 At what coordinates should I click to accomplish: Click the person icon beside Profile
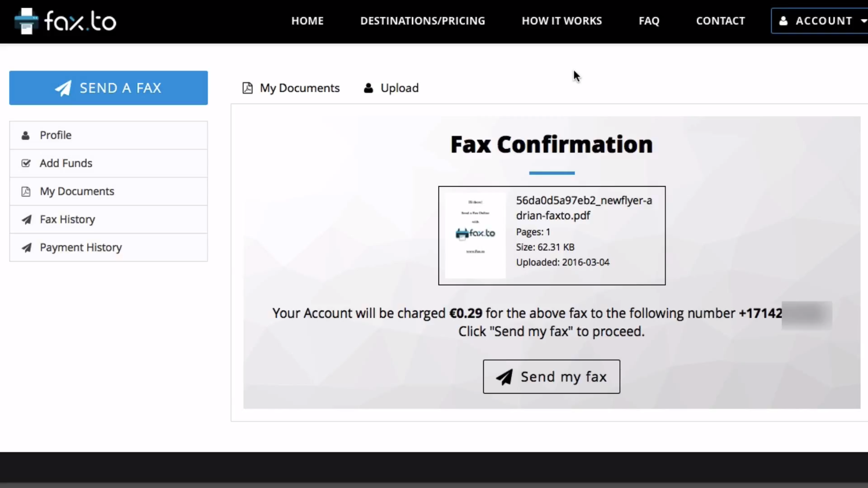click(x=26, y=136)
